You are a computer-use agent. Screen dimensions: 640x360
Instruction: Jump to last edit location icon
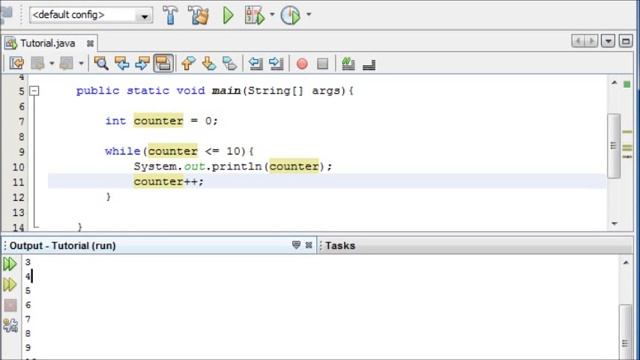pos(17,63)
